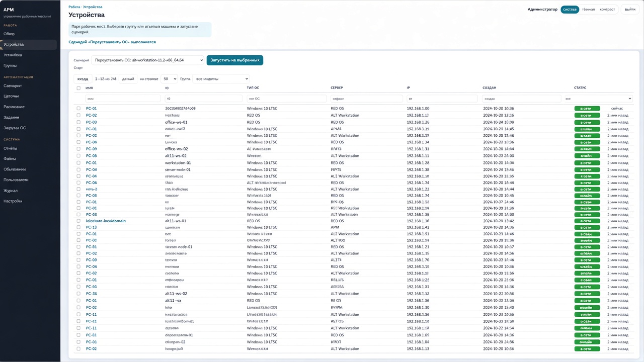
Task: Click the Работа breadcrumb link
Action: (74, 7)
